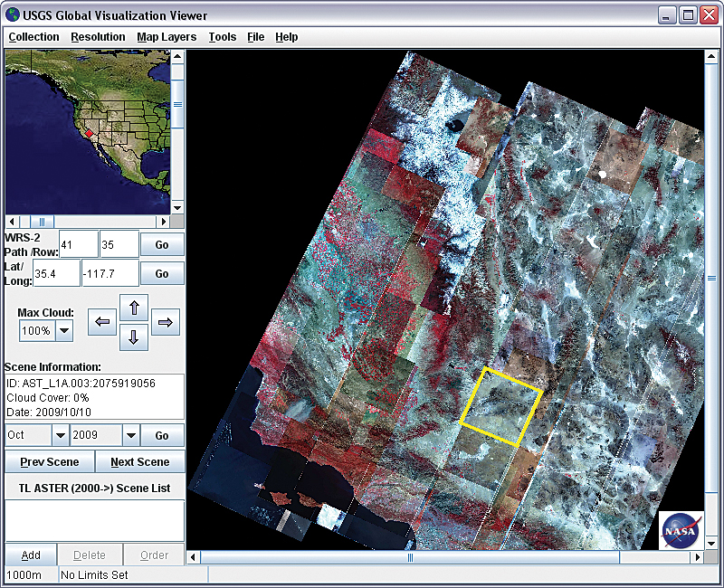Click the red diamond marker on locator map

point(89,134)
